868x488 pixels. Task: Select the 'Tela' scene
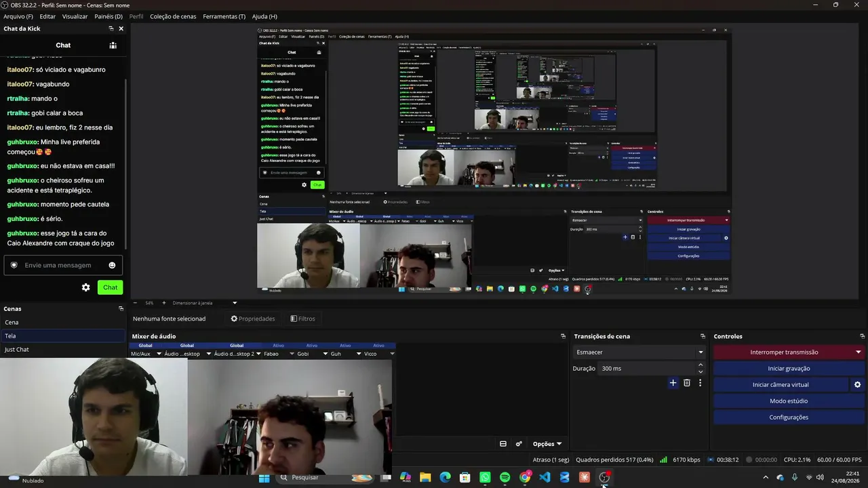(63, 335)
